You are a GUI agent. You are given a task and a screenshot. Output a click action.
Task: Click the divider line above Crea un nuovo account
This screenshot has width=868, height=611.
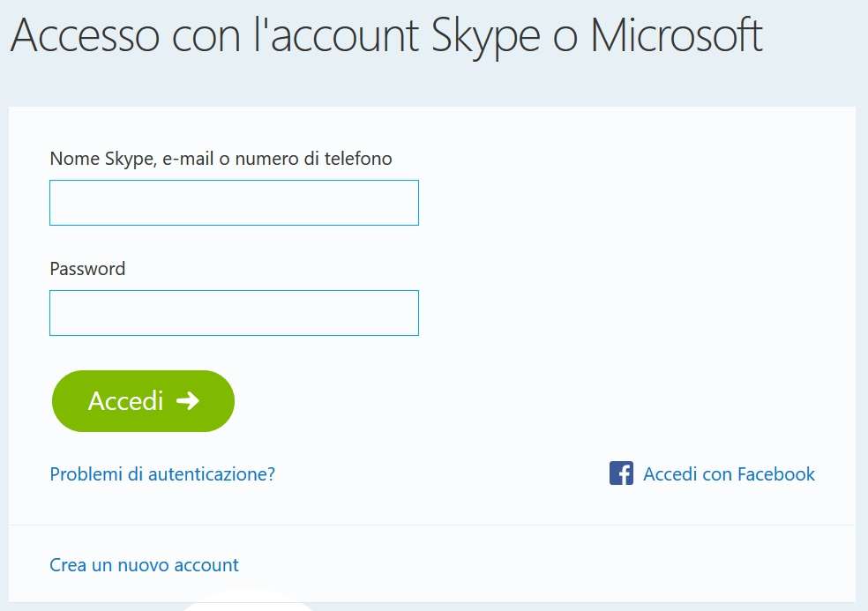click(x=432, y=525)
